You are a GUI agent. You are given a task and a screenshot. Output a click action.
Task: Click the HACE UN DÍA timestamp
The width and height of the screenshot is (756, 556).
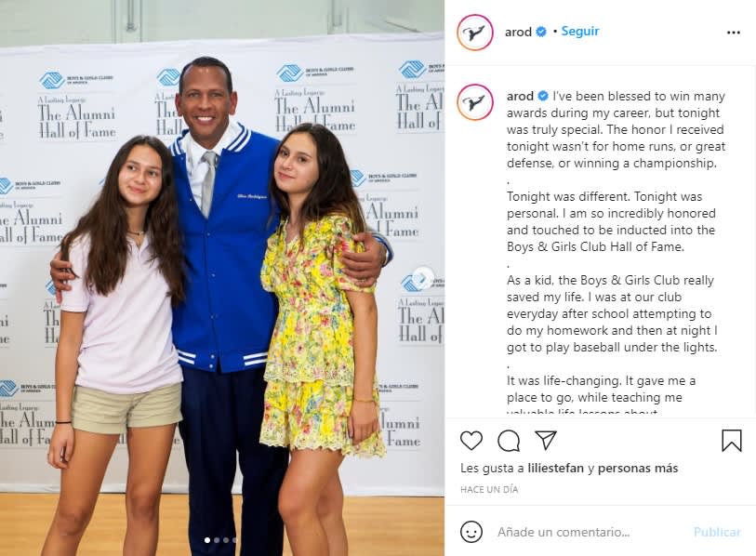(x=489, y=489)
